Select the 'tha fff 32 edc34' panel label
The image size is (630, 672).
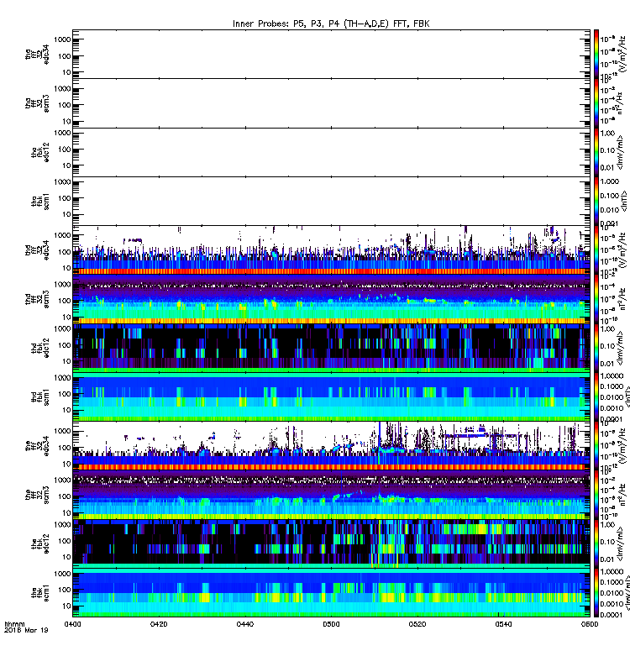[37, 55]
